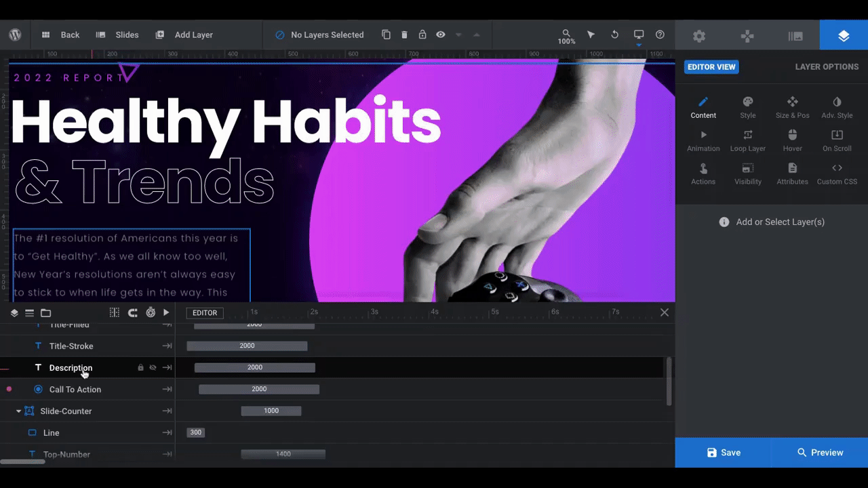The image size is (868, 488).
Task: Click the Line 300 timeline bar
Action: [x=196, y=432]
